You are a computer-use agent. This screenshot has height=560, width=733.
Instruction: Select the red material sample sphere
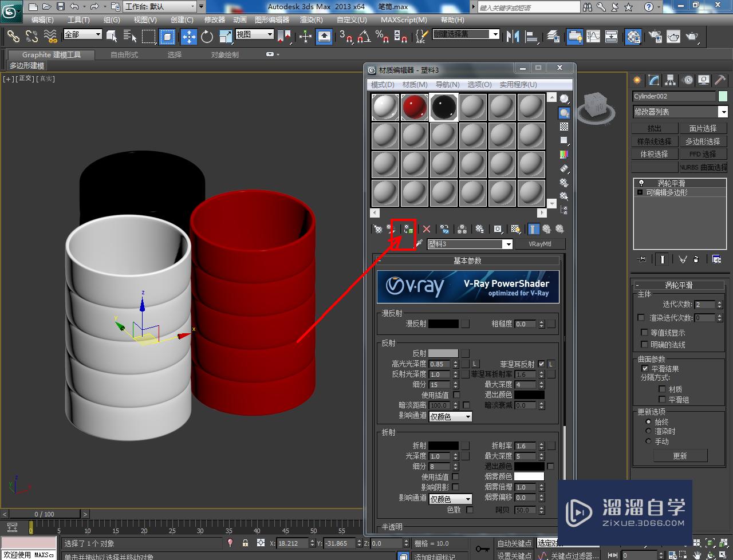coord(414,107)
